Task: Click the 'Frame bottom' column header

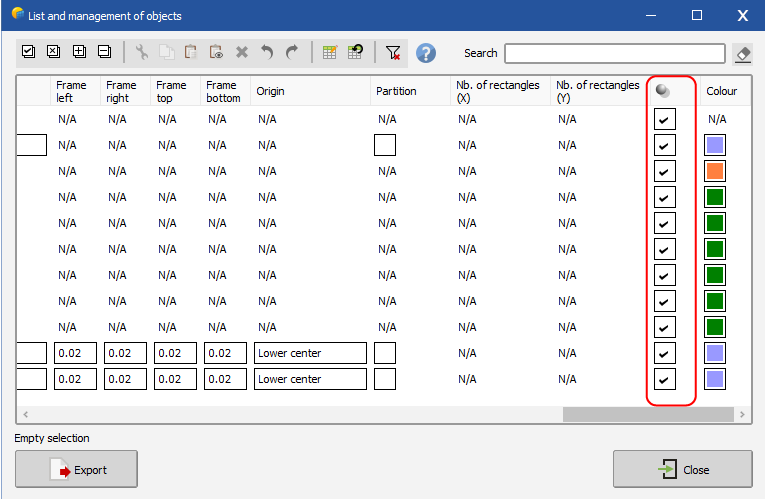Action: click(x=225, y=91)
